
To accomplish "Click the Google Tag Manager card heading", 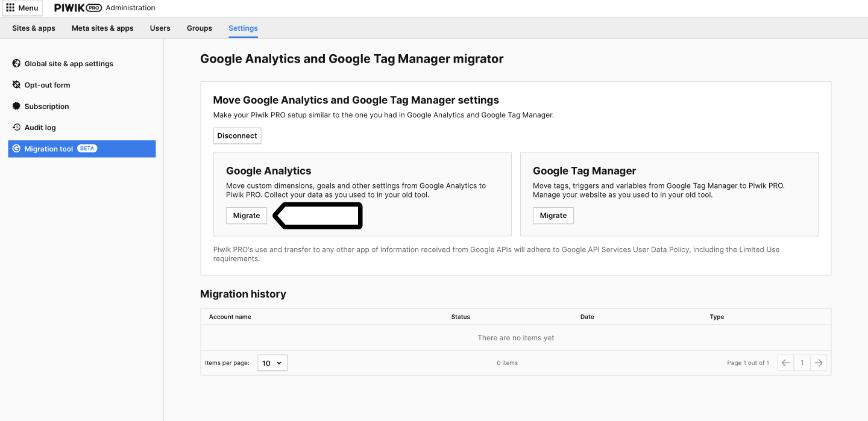I will pos(585,171).
